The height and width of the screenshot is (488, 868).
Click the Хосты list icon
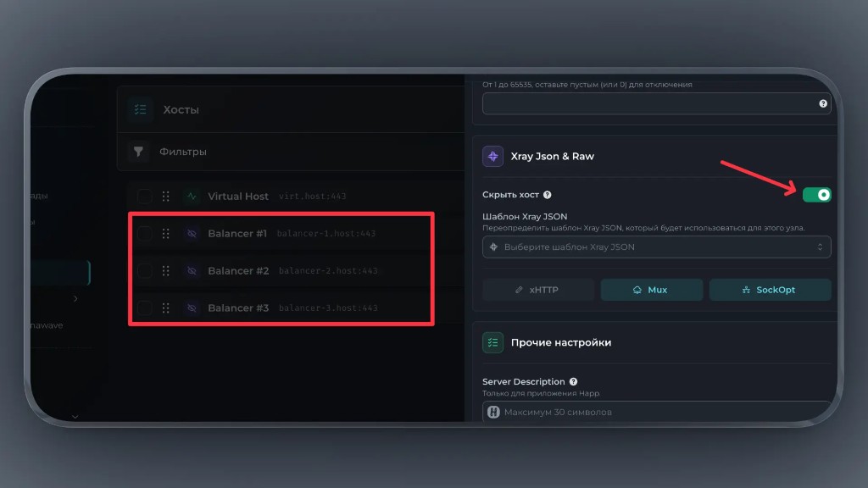point(140,109)
